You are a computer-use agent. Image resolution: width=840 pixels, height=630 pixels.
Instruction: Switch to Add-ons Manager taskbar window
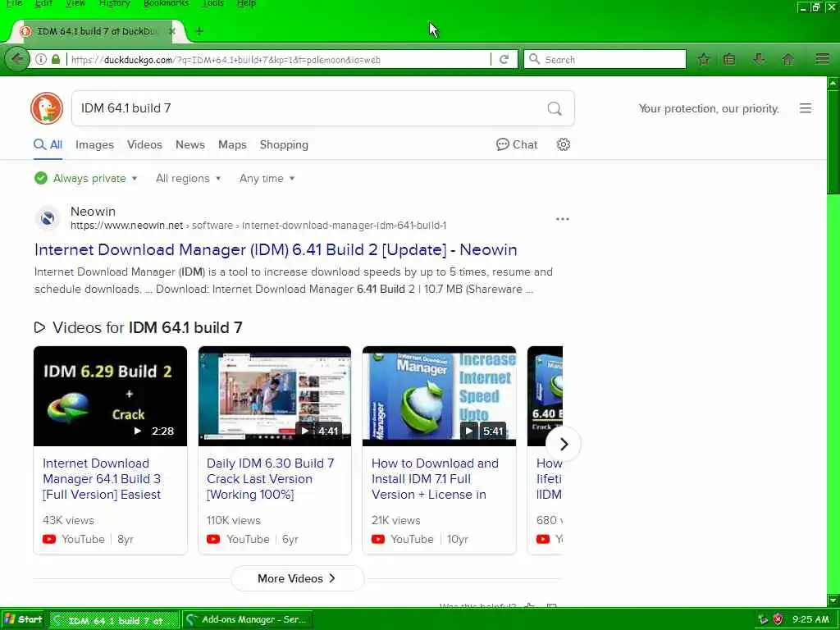pyautogui.click(x=248, y=620)
